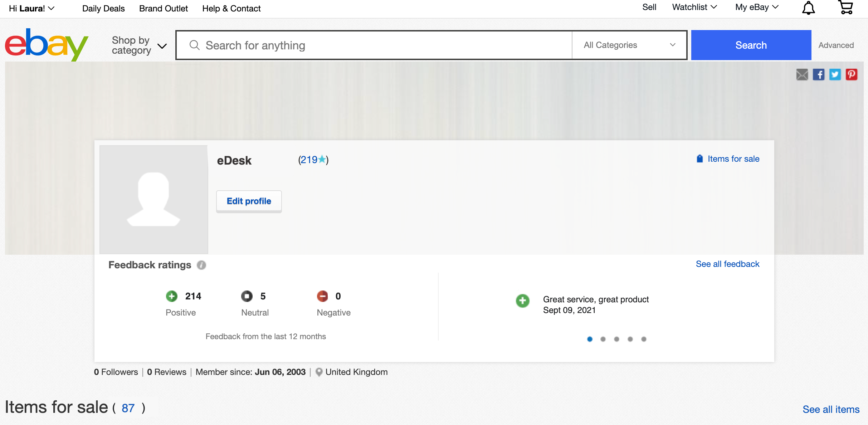Click the '0 Followers' text

(x=116, y=372)
